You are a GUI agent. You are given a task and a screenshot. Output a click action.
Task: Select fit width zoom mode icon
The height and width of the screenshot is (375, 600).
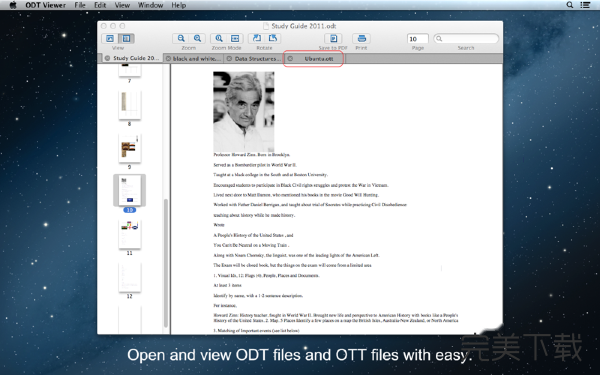pos(235,38)
